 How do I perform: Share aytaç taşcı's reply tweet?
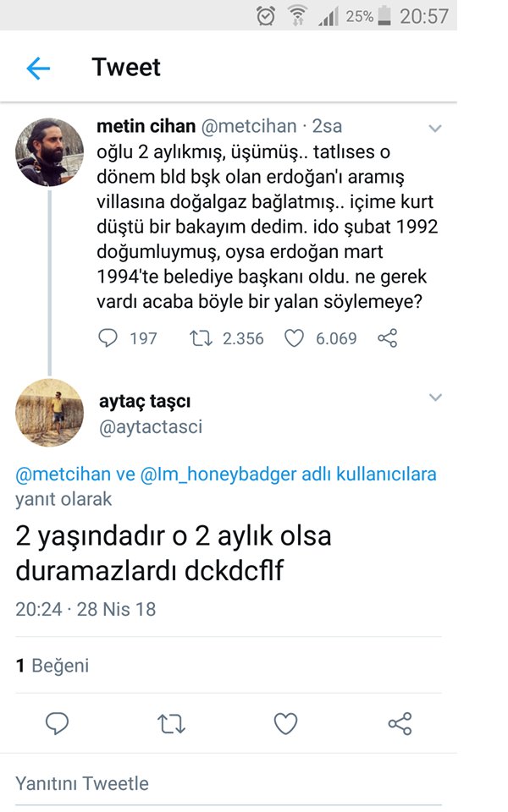coord(400,723)
